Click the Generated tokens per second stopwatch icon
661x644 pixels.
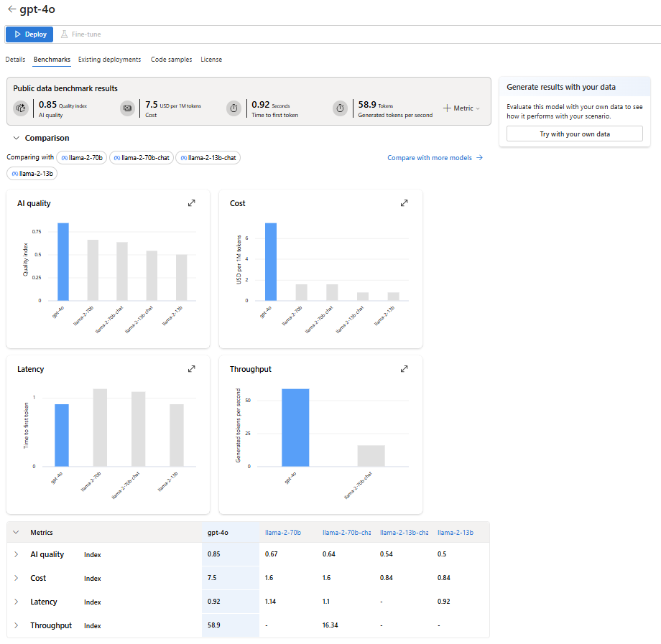[340, 108]
